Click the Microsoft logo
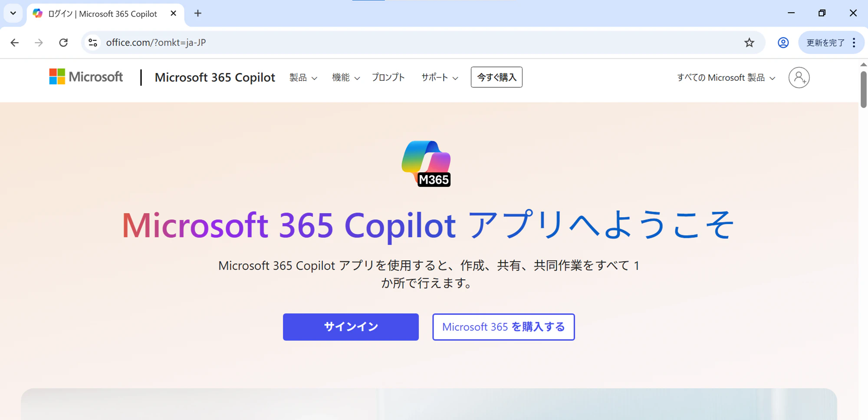 pyautogui.click(x=86, y=77)
